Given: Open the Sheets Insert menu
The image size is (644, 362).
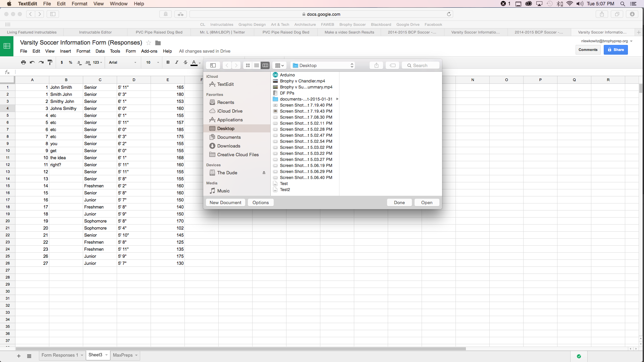Looking at the screenshot, I should pos(65,51).
